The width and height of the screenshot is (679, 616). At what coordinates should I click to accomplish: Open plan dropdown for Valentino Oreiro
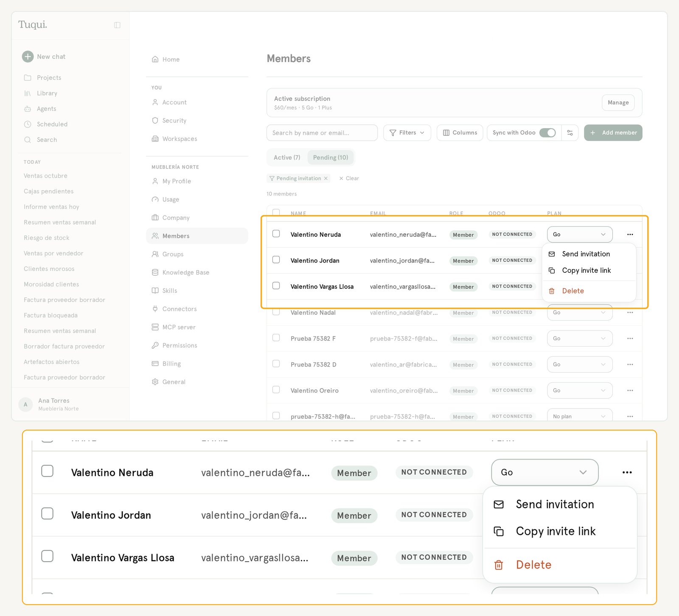pyautogui.click(x=580, y=390)
